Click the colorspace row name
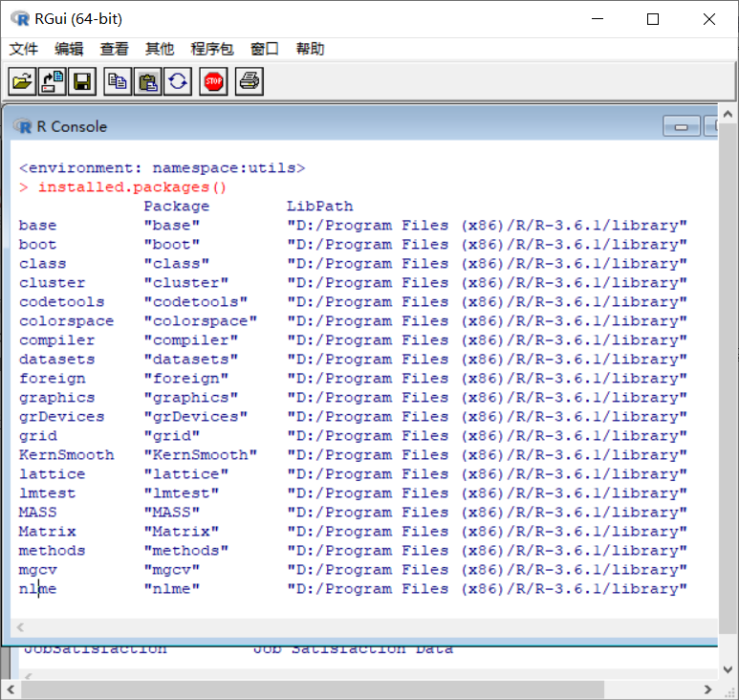Screen dimensions: 739x700 (x=67, y=321)
